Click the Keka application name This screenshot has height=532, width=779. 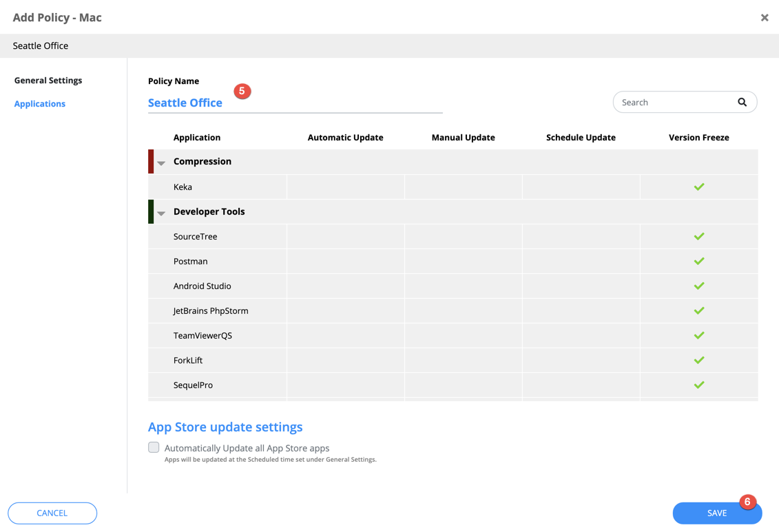tap(183, 187)
